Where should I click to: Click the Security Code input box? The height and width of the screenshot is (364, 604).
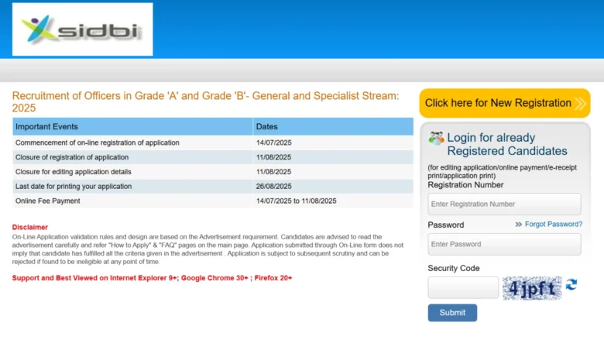point(463,287)
